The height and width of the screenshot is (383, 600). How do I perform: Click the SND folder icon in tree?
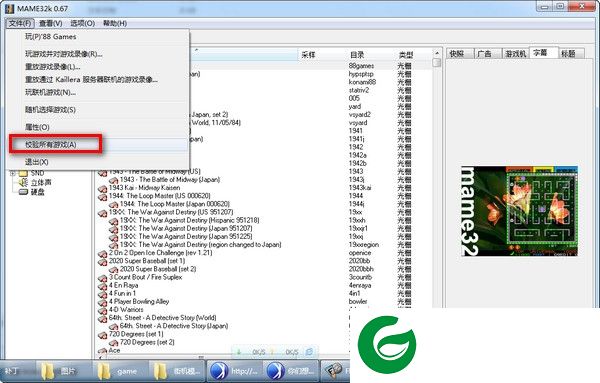click(x=24, y=174)
